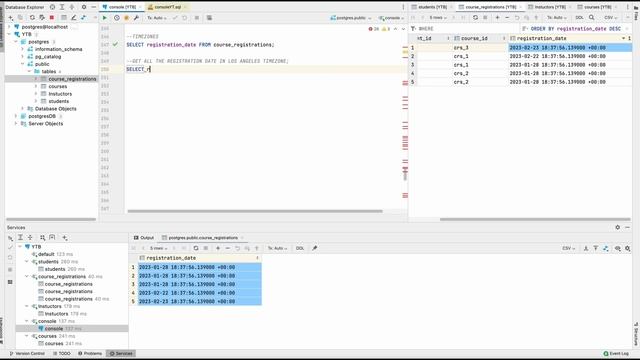Open CSV format dropdown in top-right grid
The image size is (640, 360).
pyautogui.click(x=610, y=18)
